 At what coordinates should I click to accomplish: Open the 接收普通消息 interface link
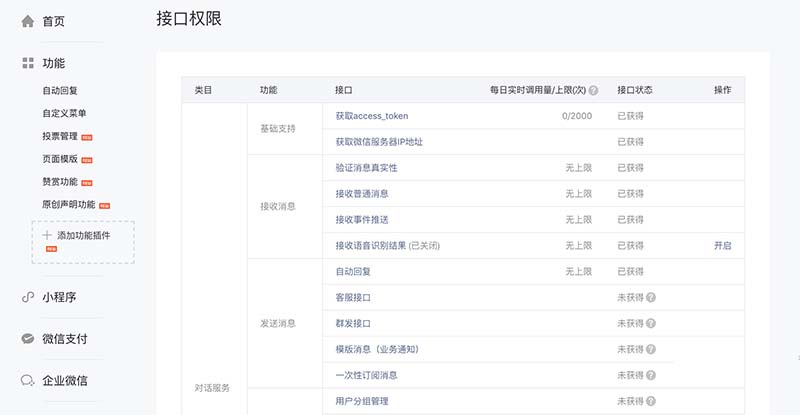[x=362, y=194]
